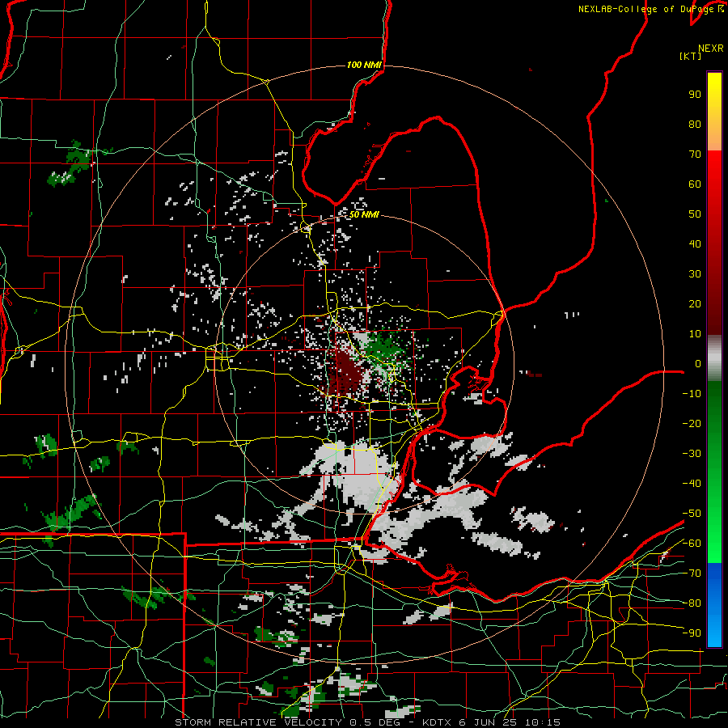This screenshot has width=728, height=728.
Task: Click the -90 scale label
Action: pyautogui.click(x=692, y=633)
